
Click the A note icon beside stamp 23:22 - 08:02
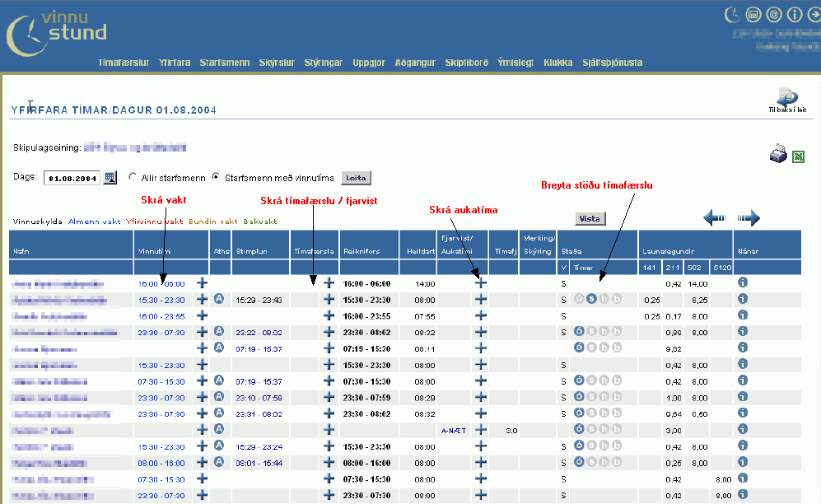pos(219,331)
